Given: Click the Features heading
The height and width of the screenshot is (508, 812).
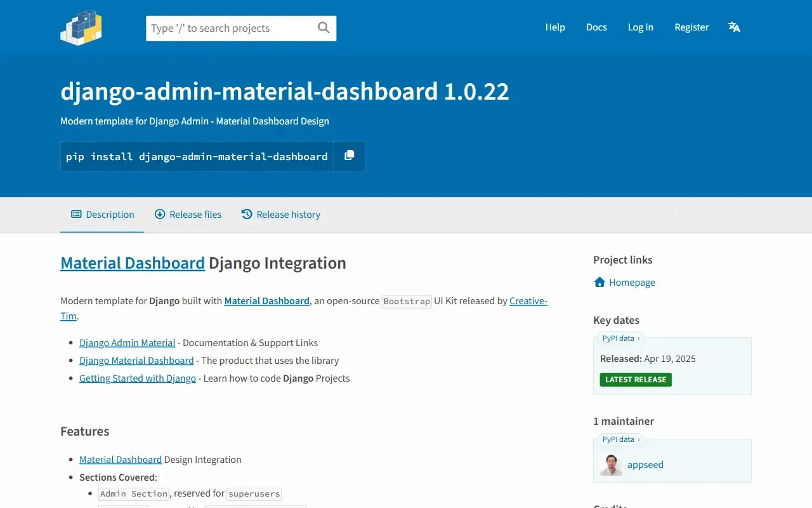Looking at the screenshot, I should (85, 431).
